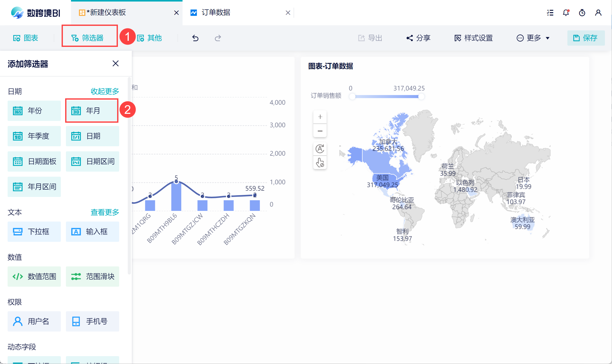Open the 图表 toolbar menu
Image resolution: width=612 pixels, height=364 pixels.
(26, 38)
